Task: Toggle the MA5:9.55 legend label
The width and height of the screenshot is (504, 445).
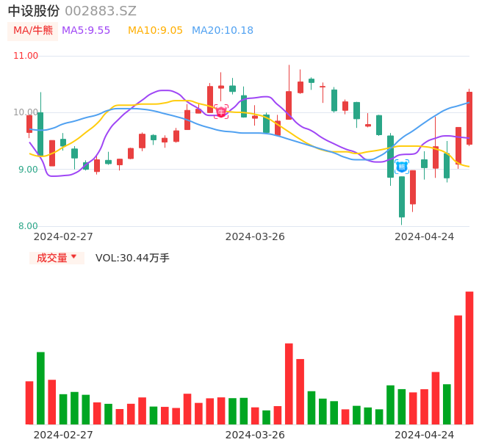Action: click(x=86, y=31)
